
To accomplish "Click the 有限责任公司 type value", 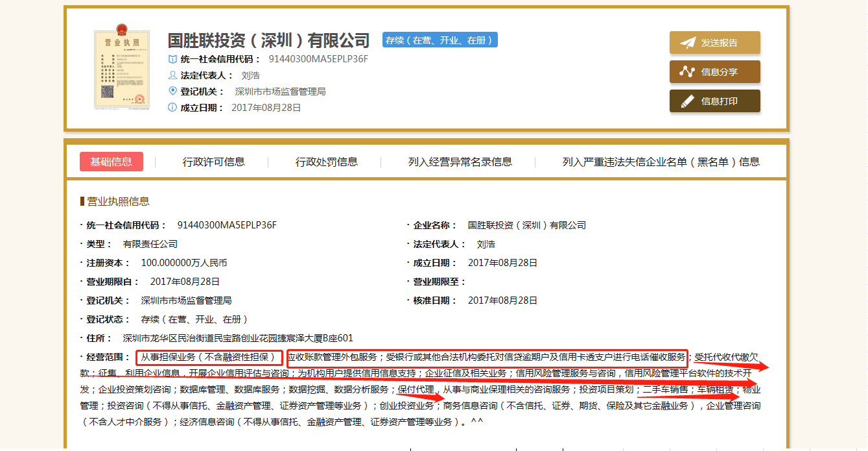I will [150, 244].
